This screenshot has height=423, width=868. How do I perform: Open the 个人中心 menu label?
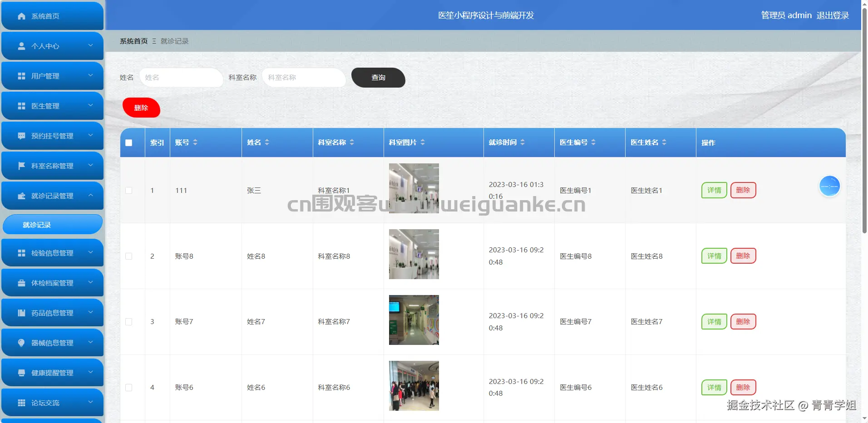[x=45, y=46]
